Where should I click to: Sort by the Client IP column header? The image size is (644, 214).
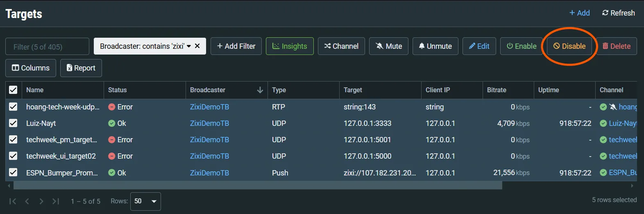(438, 90)
